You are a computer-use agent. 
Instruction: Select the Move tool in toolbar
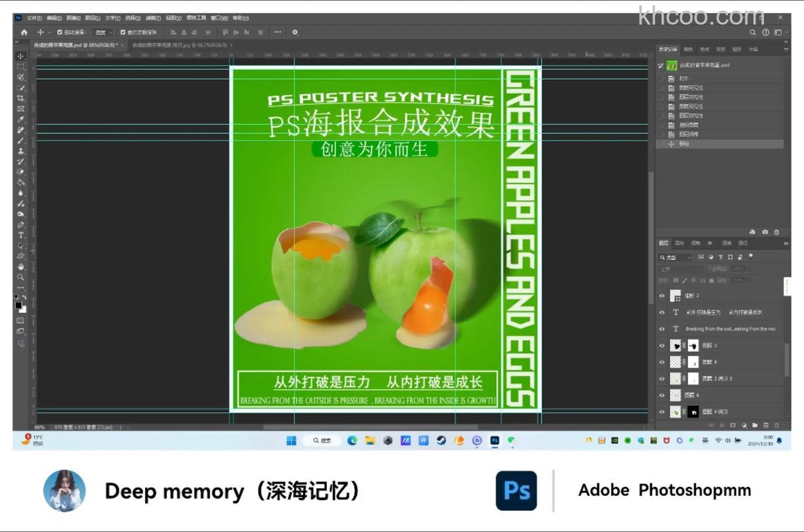[21, 57]
